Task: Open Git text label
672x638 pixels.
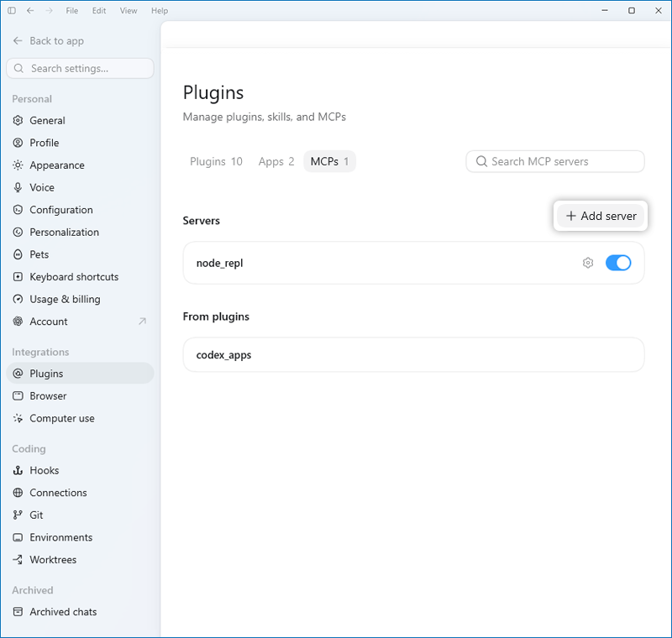Action: click(36, 515)
